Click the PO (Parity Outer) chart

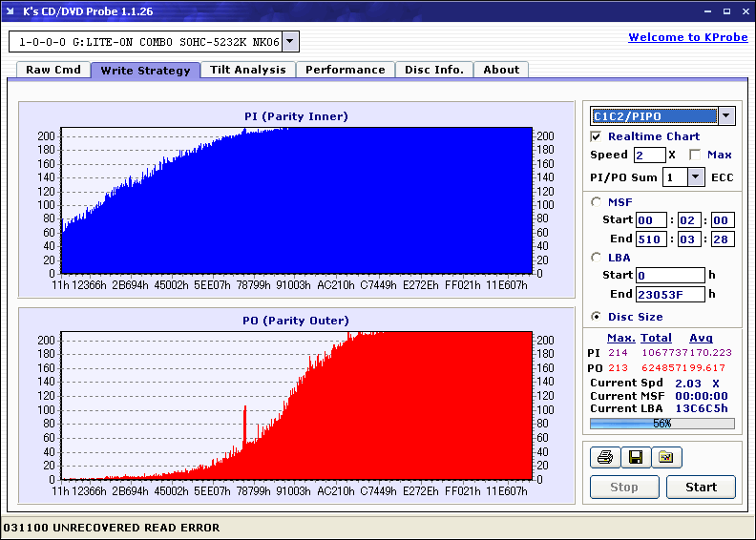tap(297, 405)
